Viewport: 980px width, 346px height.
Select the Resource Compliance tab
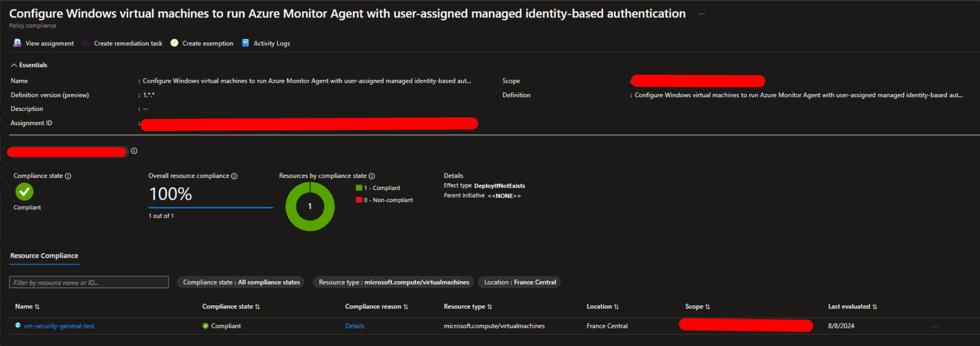tap(44, 256)
